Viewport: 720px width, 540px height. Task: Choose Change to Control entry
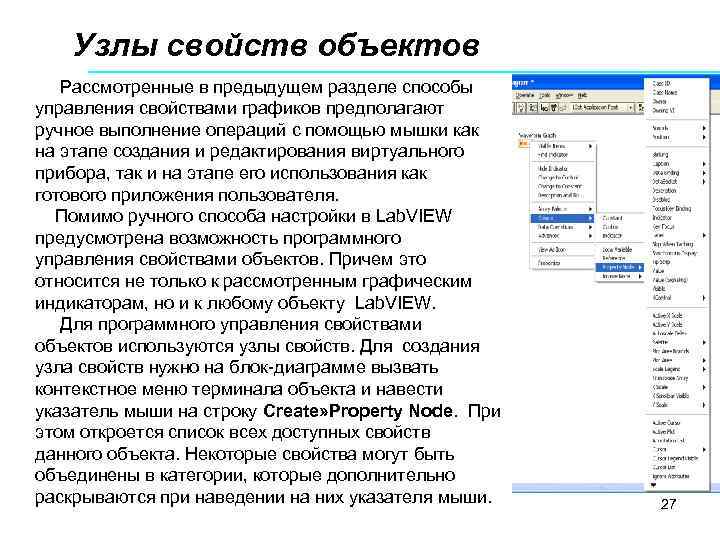point(558,178)
